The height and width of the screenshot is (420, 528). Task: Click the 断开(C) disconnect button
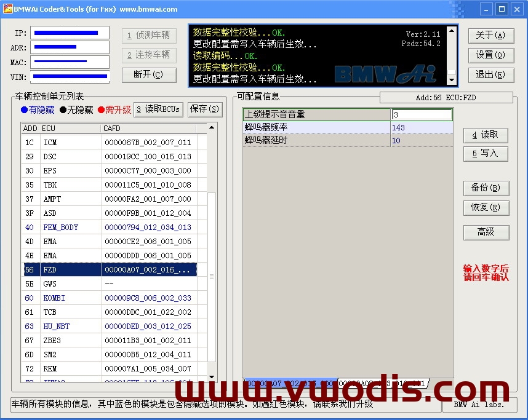(x=148, y=75)
